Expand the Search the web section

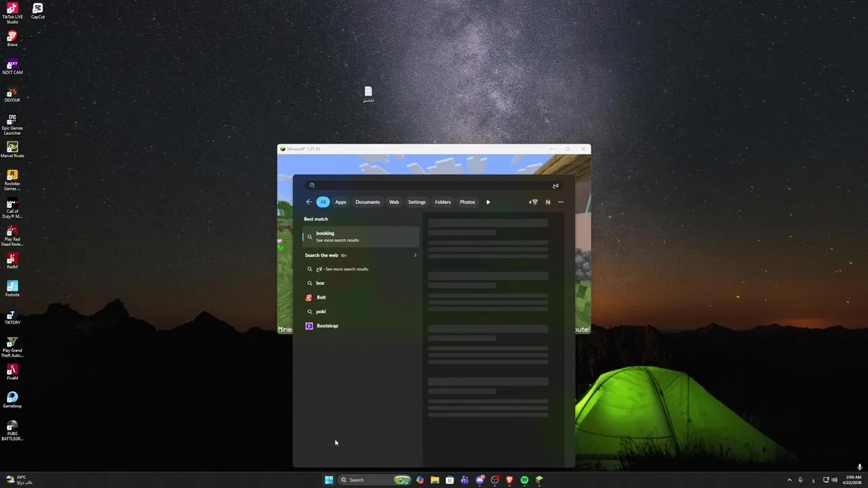pos(415,256)
